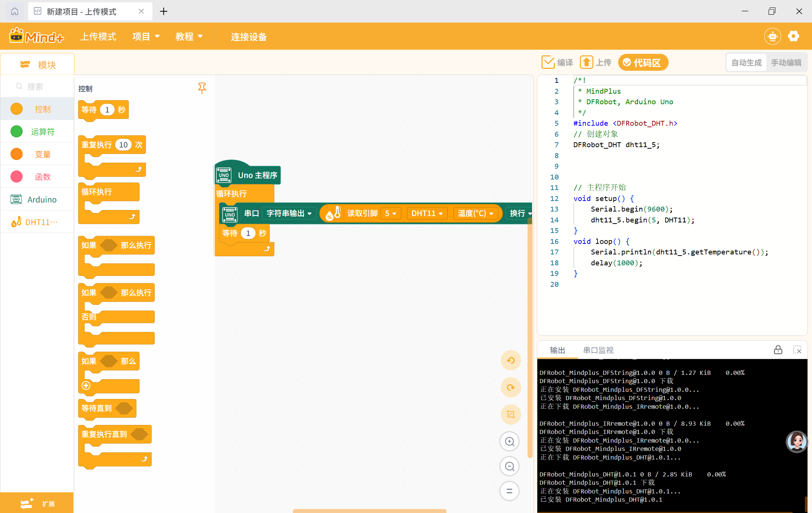Click the 搜索 block search field
This screenshot has width=812, height=513.
point(37,87)
